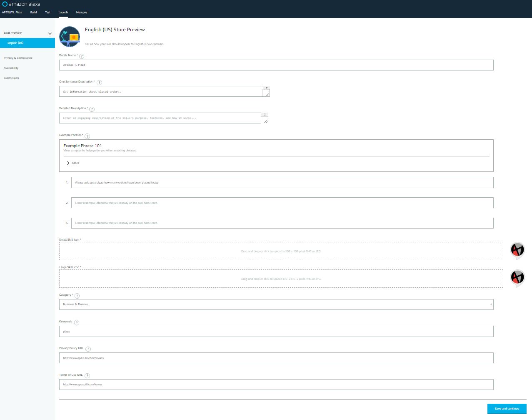Open Privacy & Compliance section
This screenshot has width=532, height=420.
18,58
